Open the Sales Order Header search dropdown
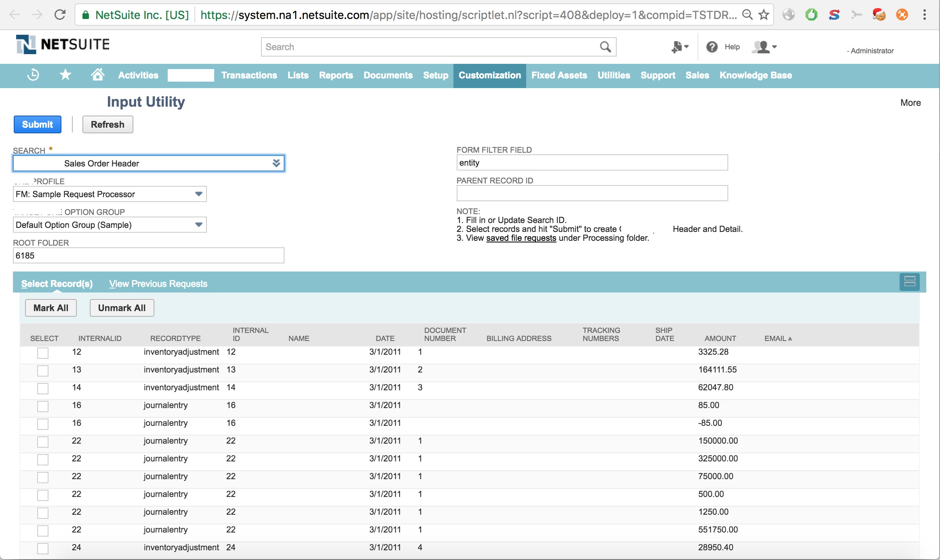The image size is (940, 560). (x=276, y=163)
